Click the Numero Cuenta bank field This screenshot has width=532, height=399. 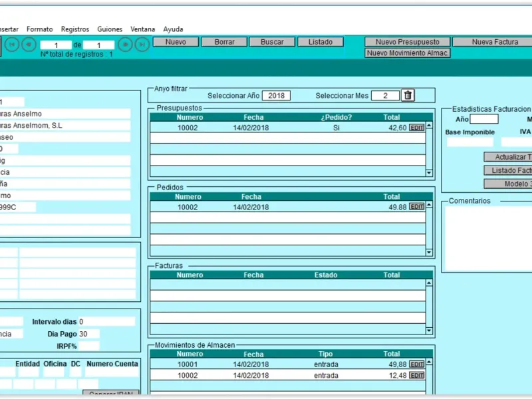pyautogui.click(x=112, y=372)
